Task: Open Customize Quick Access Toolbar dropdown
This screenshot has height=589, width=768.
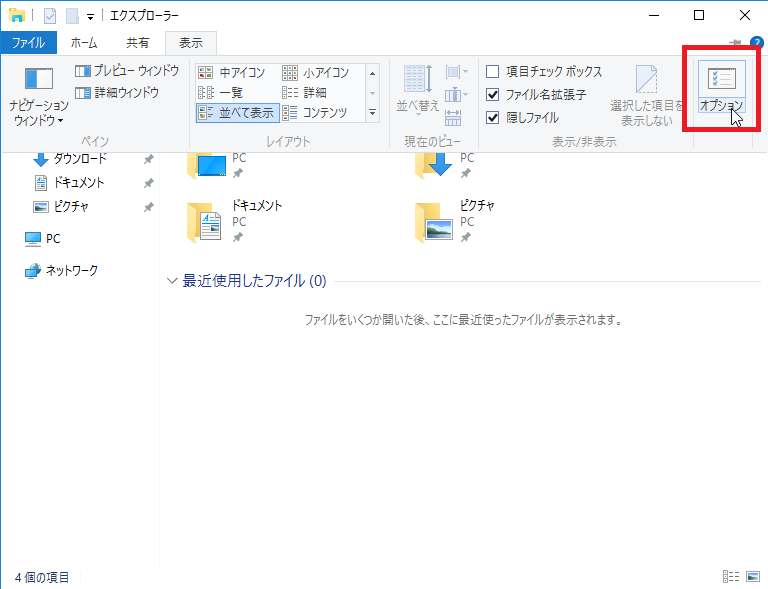Action: [90, 17]
